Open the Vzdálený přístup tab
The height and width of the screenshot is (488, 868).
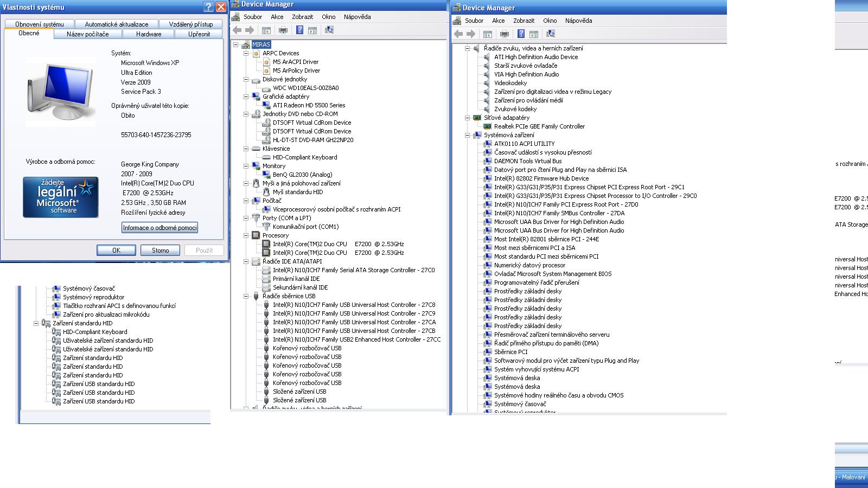(x=191, y=24)
